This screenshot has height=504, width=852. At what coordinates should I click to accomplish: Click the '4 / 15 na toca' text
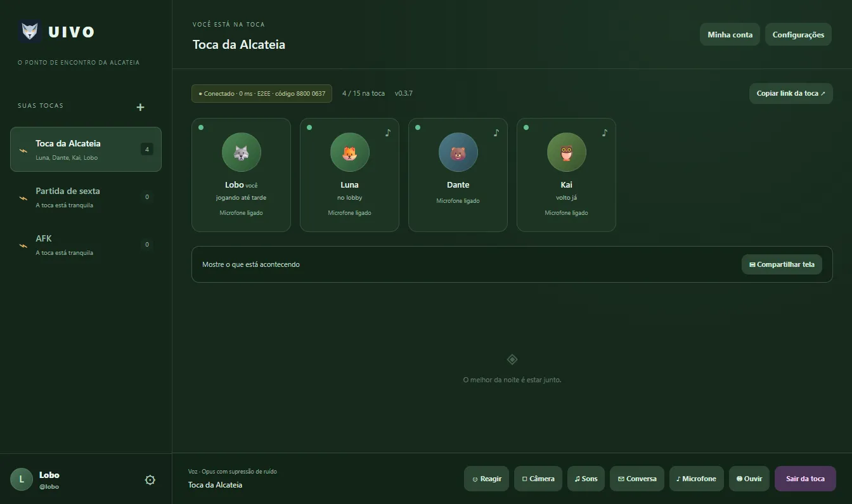[x=363, y=93]
